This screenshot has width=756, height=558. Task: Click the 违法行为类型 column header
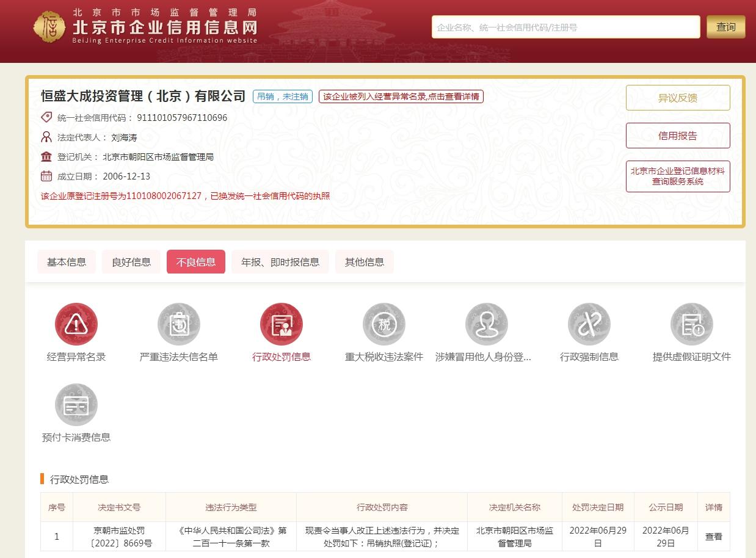point(231,507)
